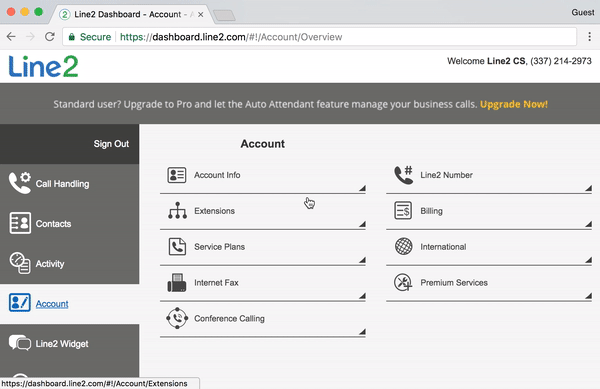Click the Line2 logo
Image resolution: width=600 pixels, height=389 pixels.
[43, 66]
